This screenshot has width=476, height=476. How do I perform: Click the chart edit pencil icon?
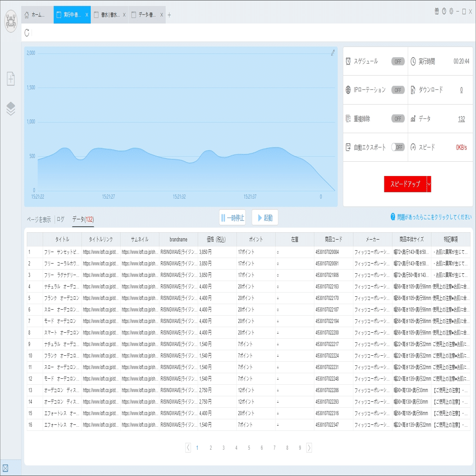[x=333, y=53]
